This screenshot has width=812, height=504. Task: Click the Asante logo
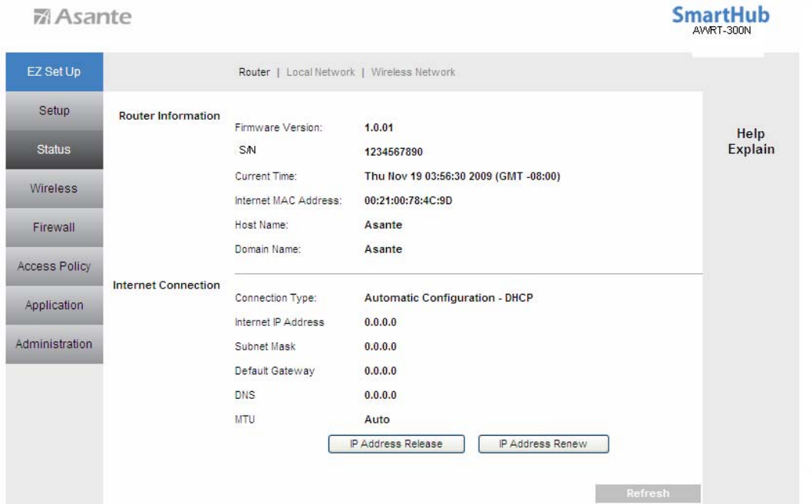pos(83,17)
